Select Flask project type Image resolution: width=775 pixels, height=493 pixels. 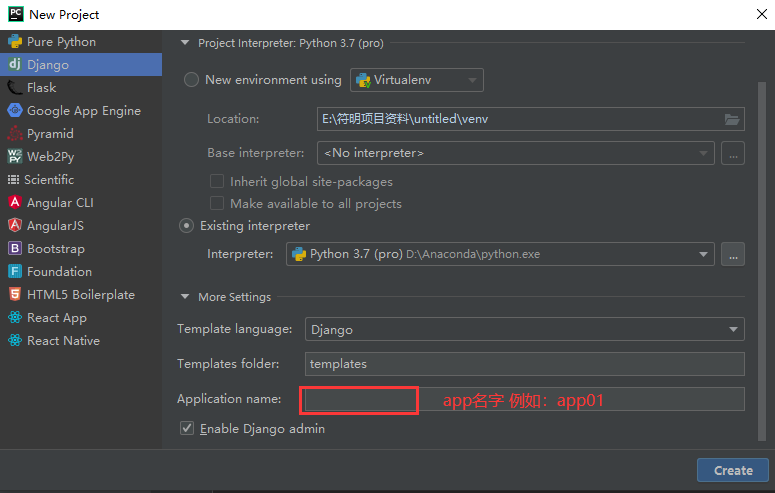(81, 88)
